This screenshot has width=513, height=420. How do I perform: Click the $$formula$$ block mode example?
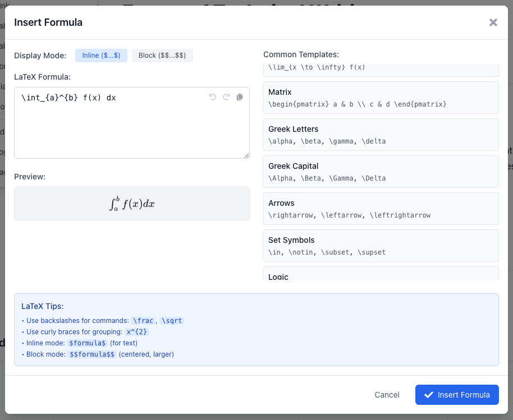(x=92, y=354)
